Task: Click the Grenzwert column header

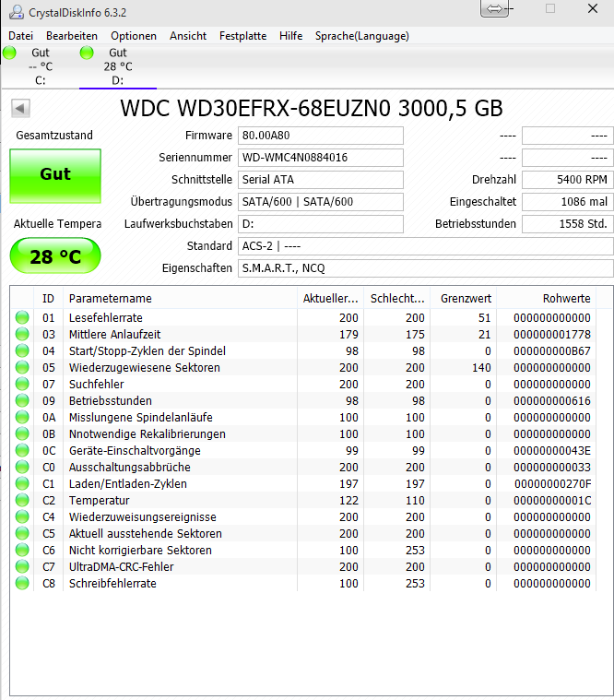Action: coord(464,298)
